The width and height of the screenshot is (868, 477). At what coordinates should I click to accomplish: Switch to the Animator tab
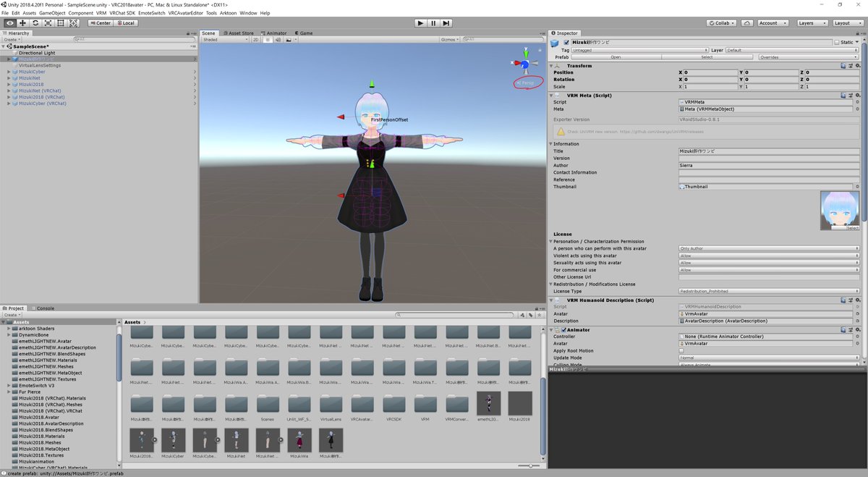[273, 33]
